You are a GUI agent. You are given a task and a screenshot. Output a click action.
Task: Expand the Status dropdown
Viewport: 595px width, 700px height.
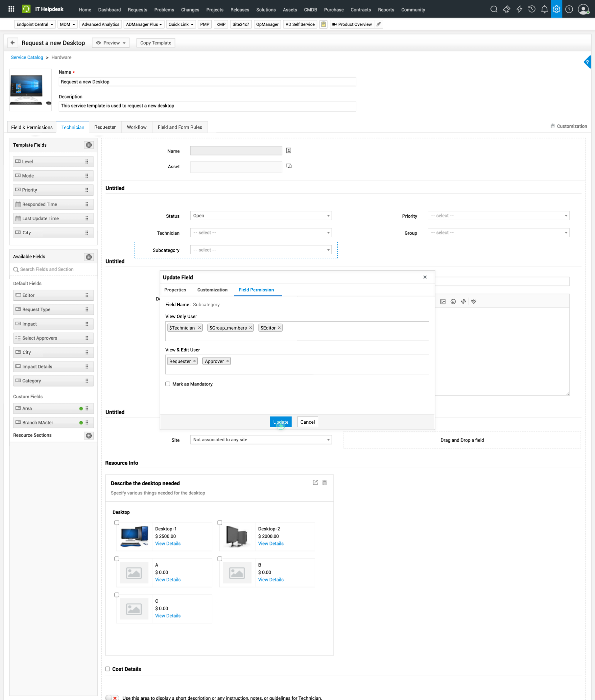[261, 216]
